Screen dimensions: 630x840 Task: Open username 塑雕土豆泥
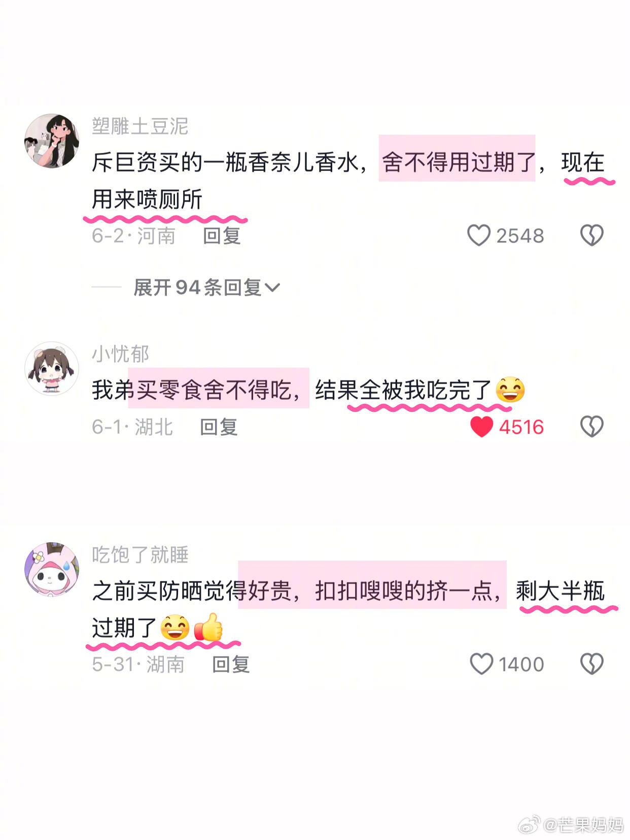(x=140, y=126)
